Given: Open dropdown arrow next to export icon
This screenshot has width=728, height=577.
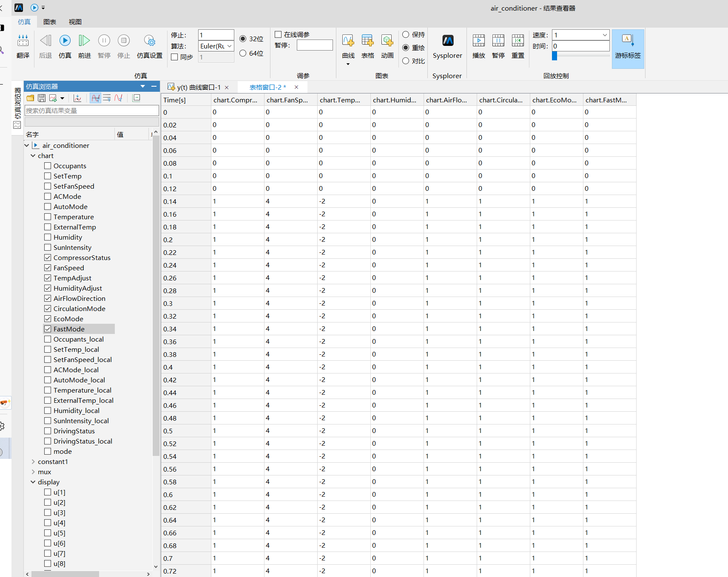Looking at the screenshot, I should coord(62,98).
